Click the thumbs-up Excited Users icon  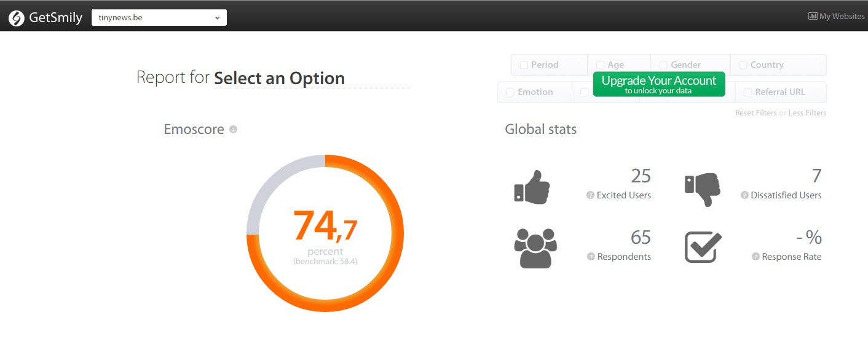(532, 187)
